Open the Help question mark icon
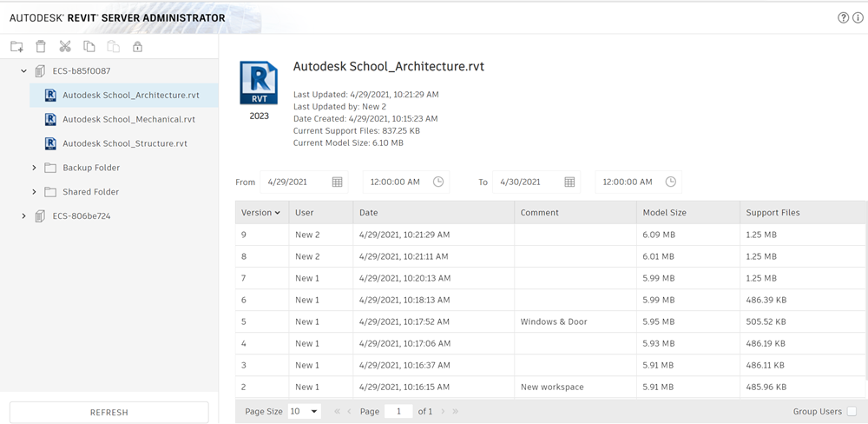This screenshot has height=424, width=868. pos(843,17)
